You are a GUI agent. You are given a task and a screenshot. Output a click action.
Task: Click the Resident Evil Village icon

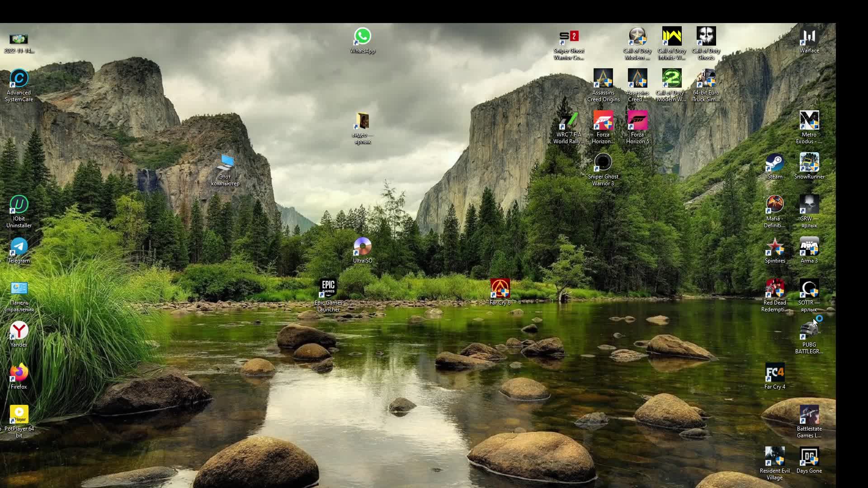pos(774,457)
